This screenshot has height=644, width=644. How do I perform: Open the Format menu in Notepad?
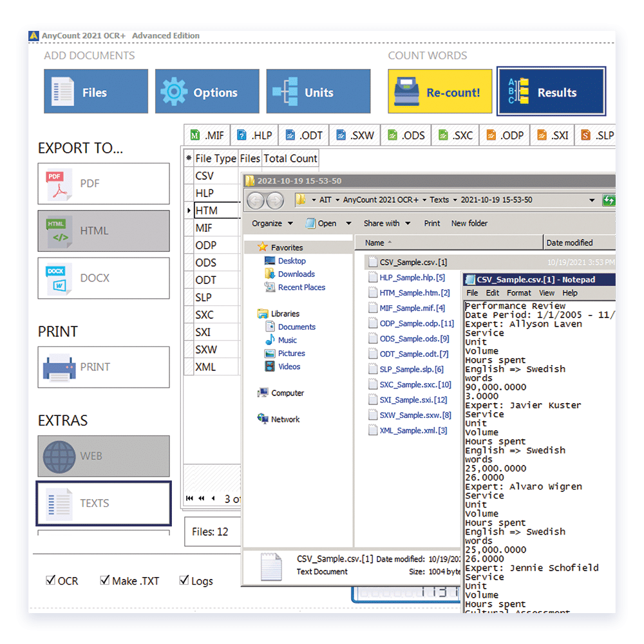pyautogui.click(x=518, y=293)
